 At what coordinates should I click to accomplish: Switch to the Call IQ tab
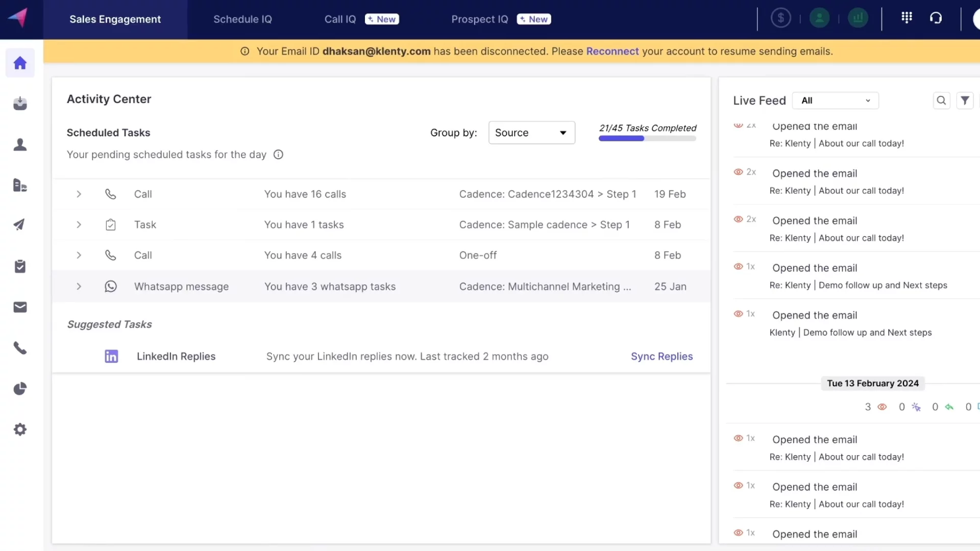click(x=340, y=19)
